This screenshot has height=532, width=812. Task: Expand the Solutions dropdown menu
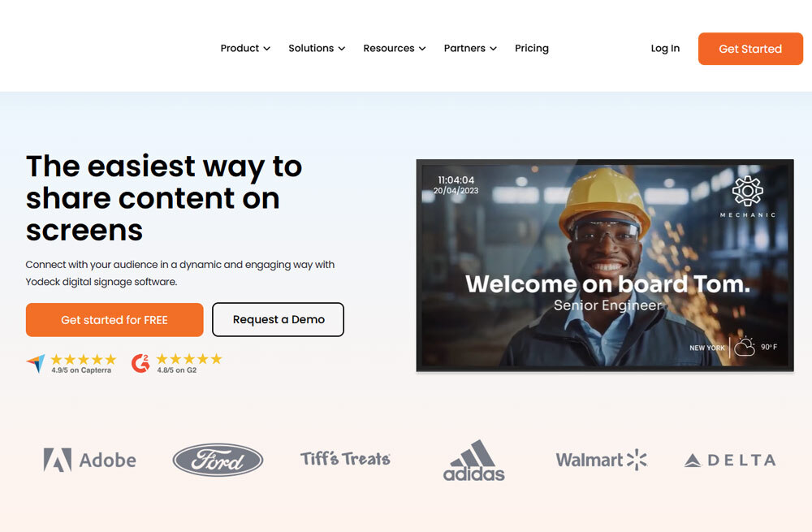(317, 48)
